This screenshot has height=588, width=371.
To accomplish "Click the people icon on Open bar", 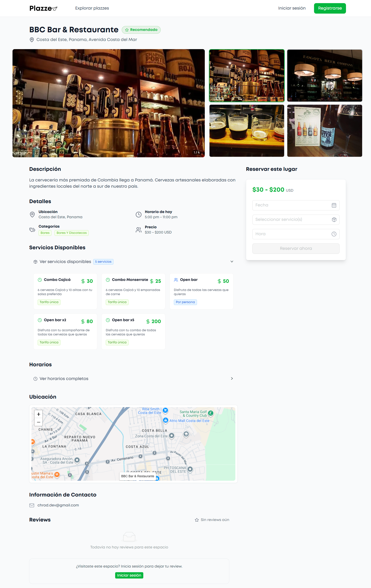I will 176,280.
